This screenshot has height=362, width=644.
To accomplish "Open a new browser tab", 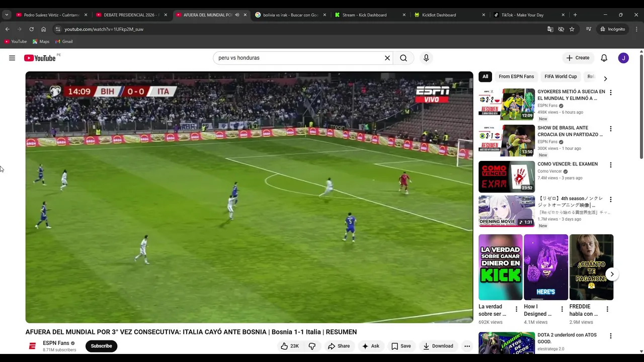I will (x=575, y=15).
